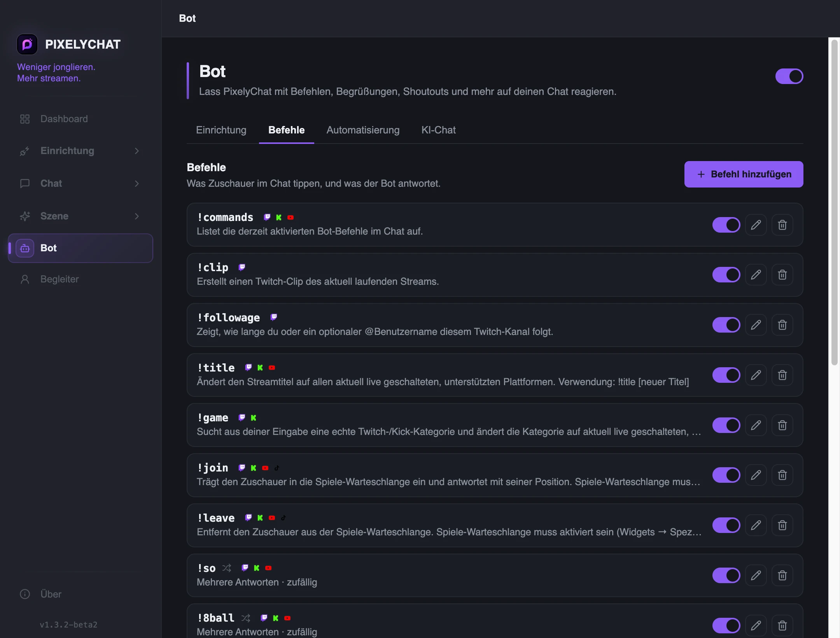This screenshot has width=840, height=638.
Task: Click the !title command name
Action: click(x=216, y=368)
